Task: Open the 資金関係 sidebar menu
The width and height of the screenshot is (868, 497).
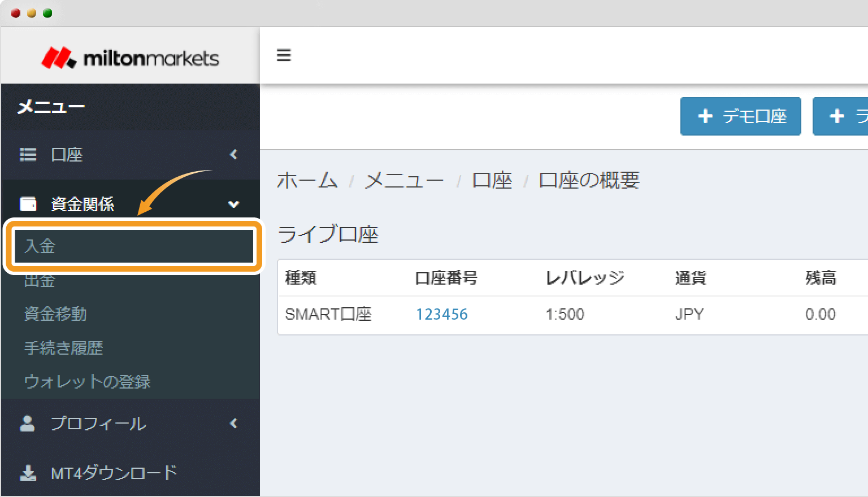Action: coord(130,204)
